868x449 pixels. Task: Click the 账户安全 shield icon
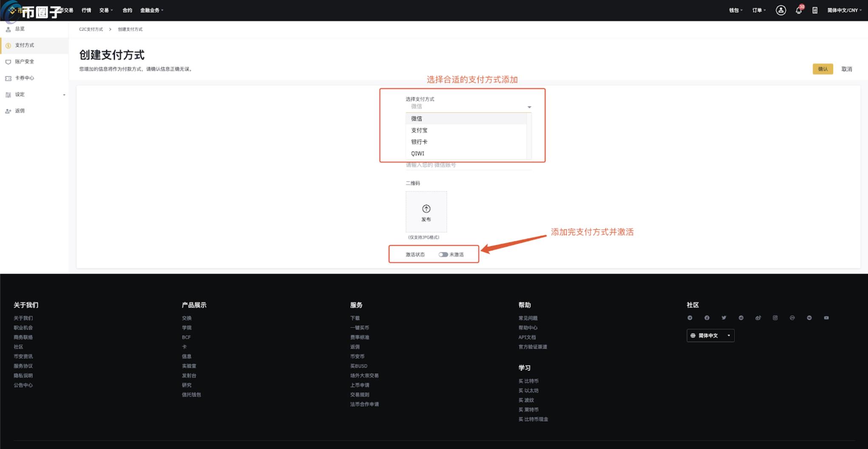[8, 62]
